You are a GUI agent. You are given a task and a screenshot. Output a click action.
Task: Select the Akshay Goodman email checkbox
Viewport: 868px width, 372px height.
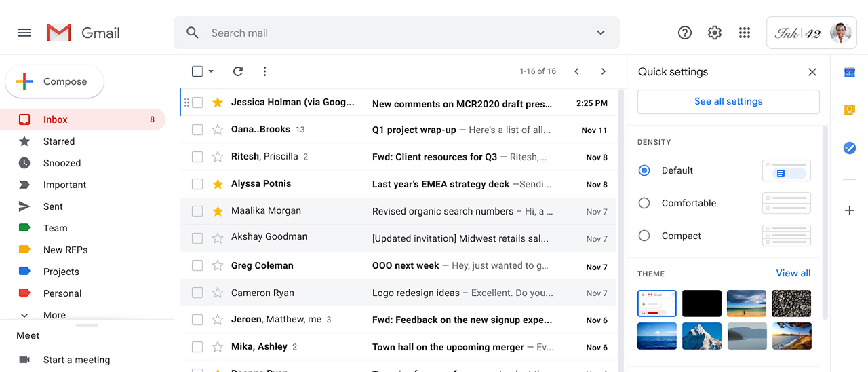click(x=197, y=238)
